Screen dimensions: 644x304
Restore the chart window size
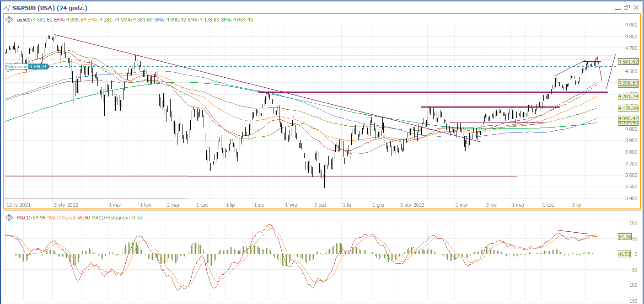click(627, 8)
